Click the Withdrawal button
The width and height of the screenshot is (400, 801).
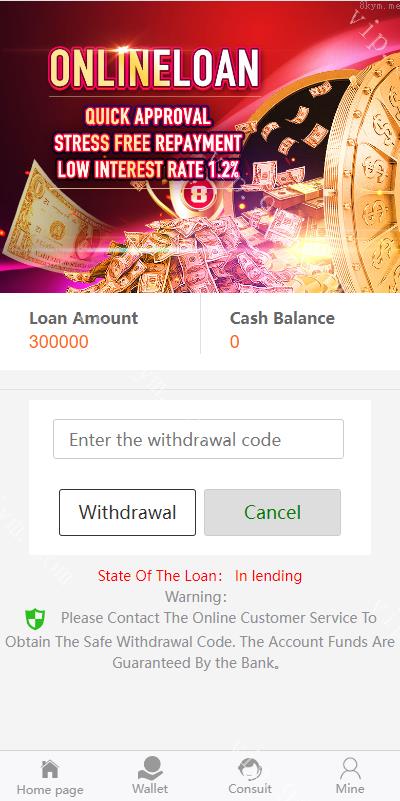tap(127, 512)
